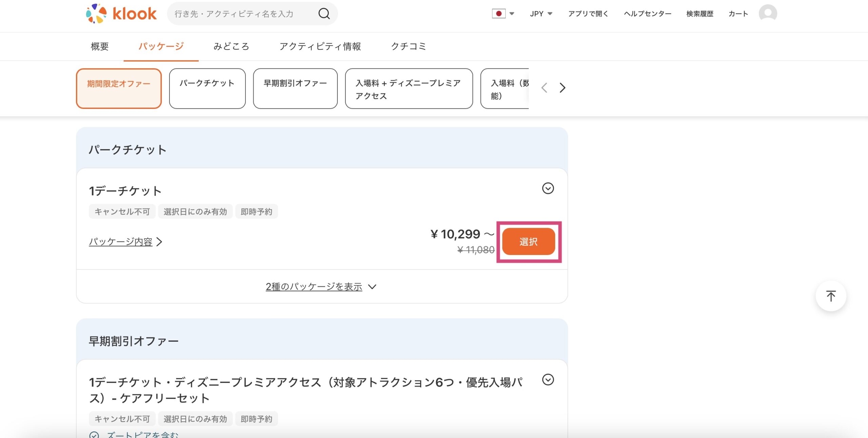Open ヘルプセンター link
Screen dimensions: 868x438
[x=648, y=14]
